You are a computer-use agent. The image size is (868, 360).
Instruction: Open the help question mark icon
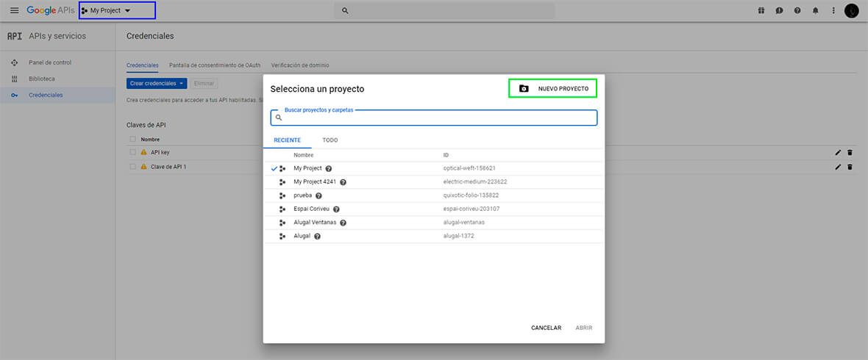coord(797,10)
